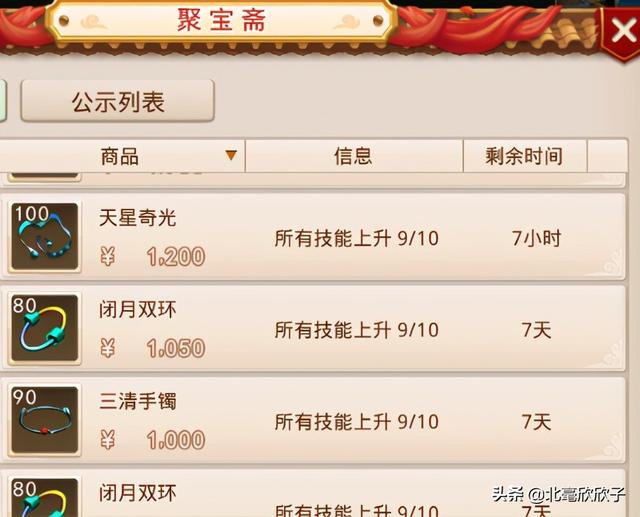Open the 三清手镯 listing name
This screenshot has width=640, height=517.
click(138, 401)
